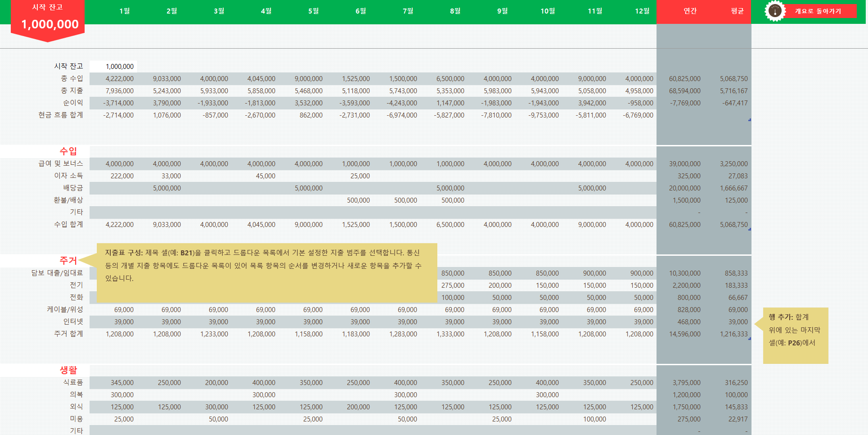Click the yellow 행 추가 tip note
This screenshot has height=435, width=868.
[796, 335]
